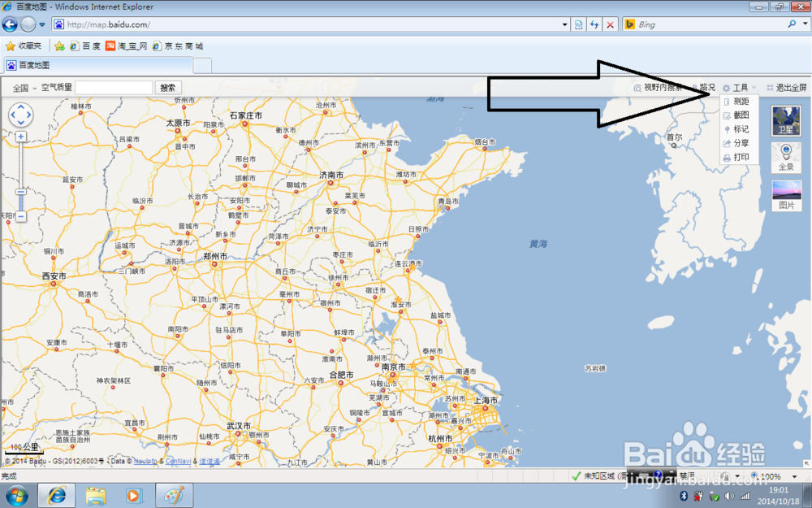Click the Internet Explorer taskbar icon
Screen dimensions: 812x508
click(x=57, y=496)
